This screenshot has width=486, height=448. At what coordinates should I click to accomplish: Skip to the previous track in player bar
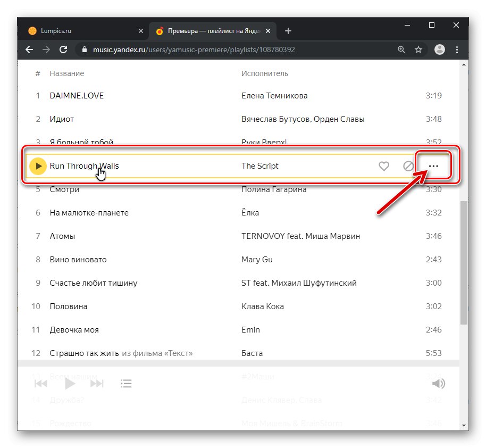[41, 384]
